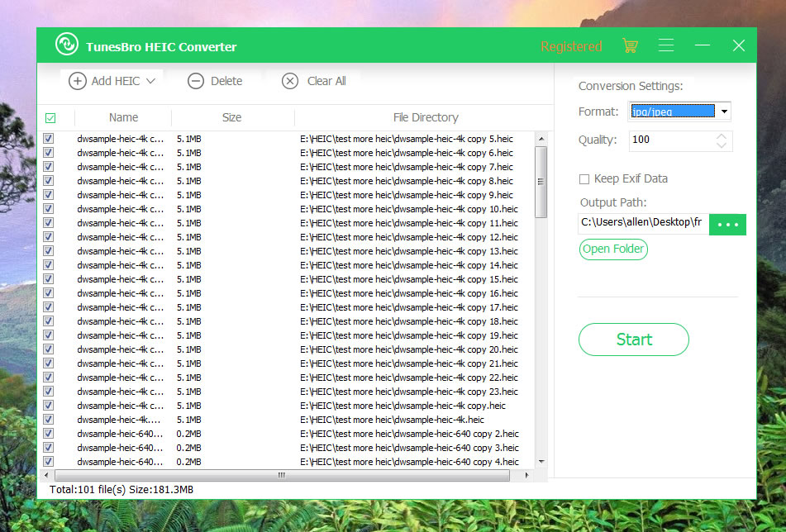Viewport: 786px width, 532px height.
Task: Decrease Quality with the down arrow
Action: coord(722,145)
